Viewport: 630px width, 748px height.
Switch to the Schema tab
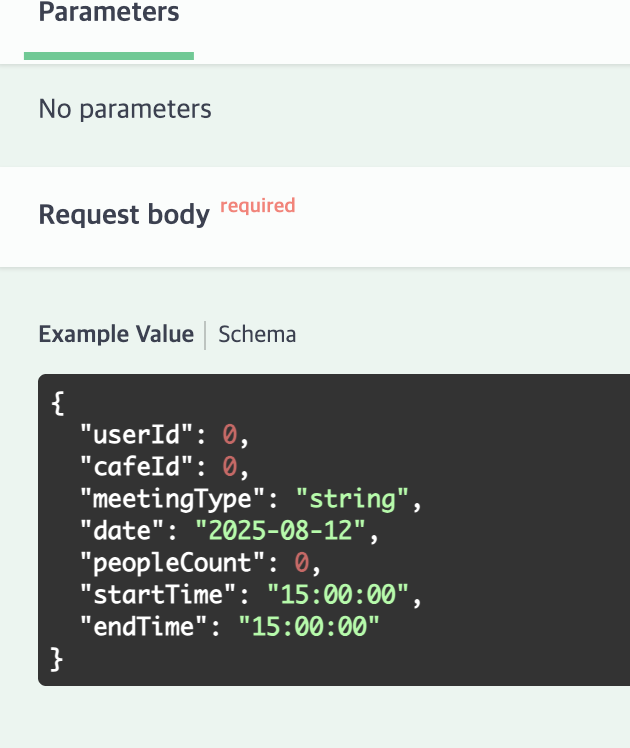pos(257,334)
